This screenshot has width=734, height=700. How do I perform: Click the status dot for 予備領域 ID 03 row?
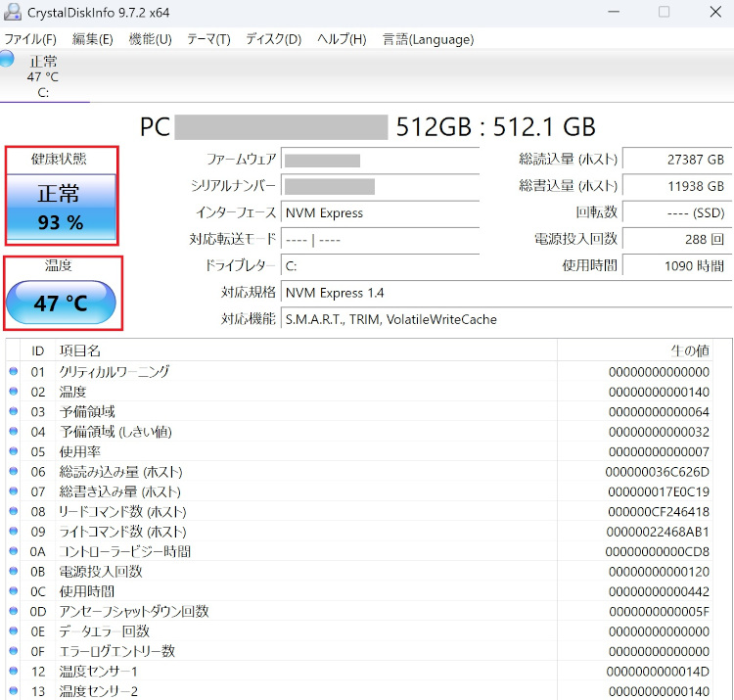(13, 411)
